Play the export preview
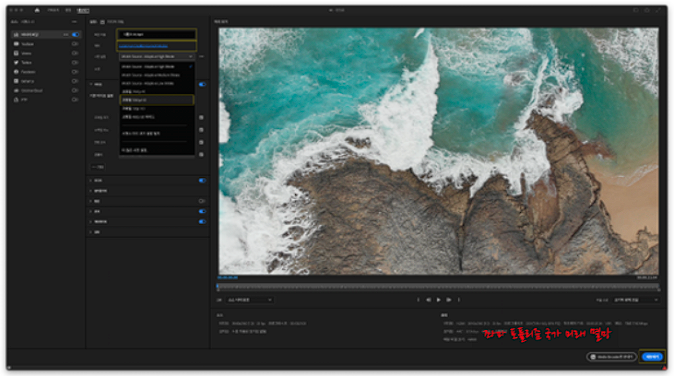The height and width of the screenshot is (378, 674). pyautogui.click(x=438, y=300)
